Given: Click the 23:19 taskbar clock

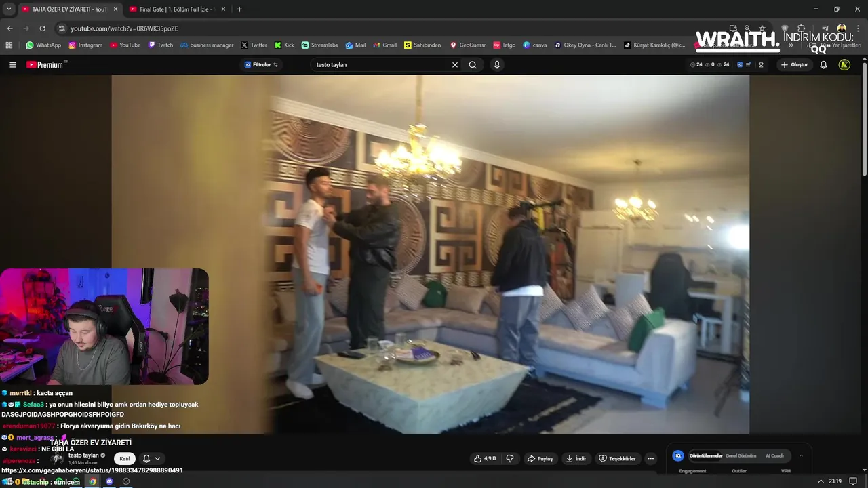Looking at the screenshot, I should coord(835,481).
